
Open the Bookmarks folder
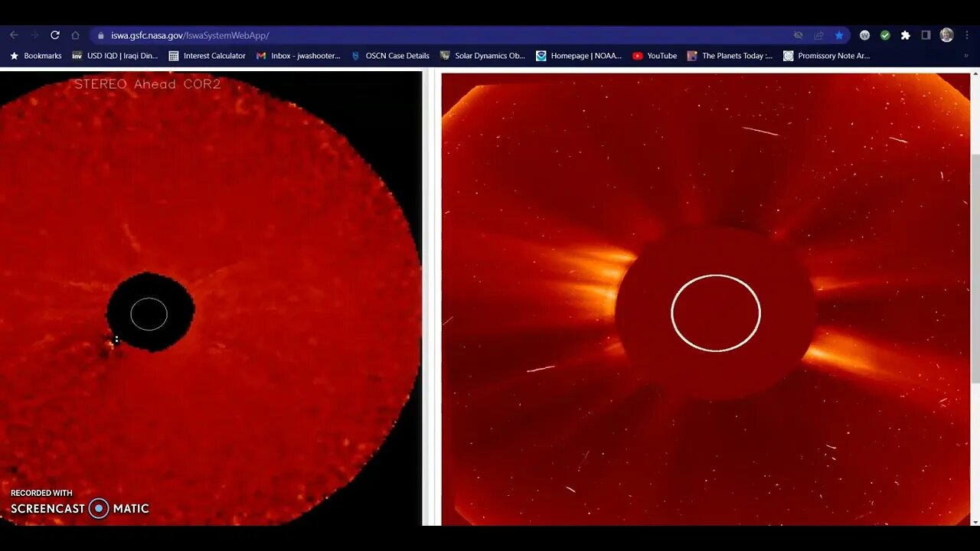tap(35, 56)
